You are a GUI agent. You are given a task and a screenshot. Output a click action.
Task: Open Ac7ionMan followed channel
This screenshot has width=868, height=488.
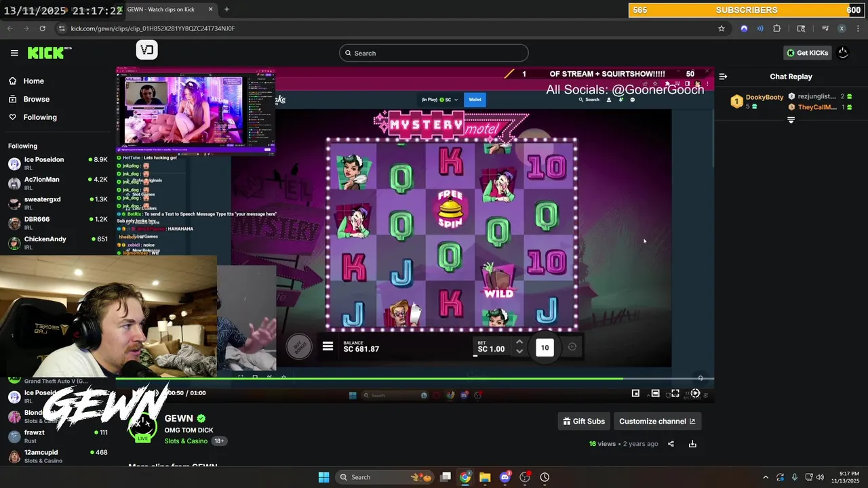coord(58,183)
